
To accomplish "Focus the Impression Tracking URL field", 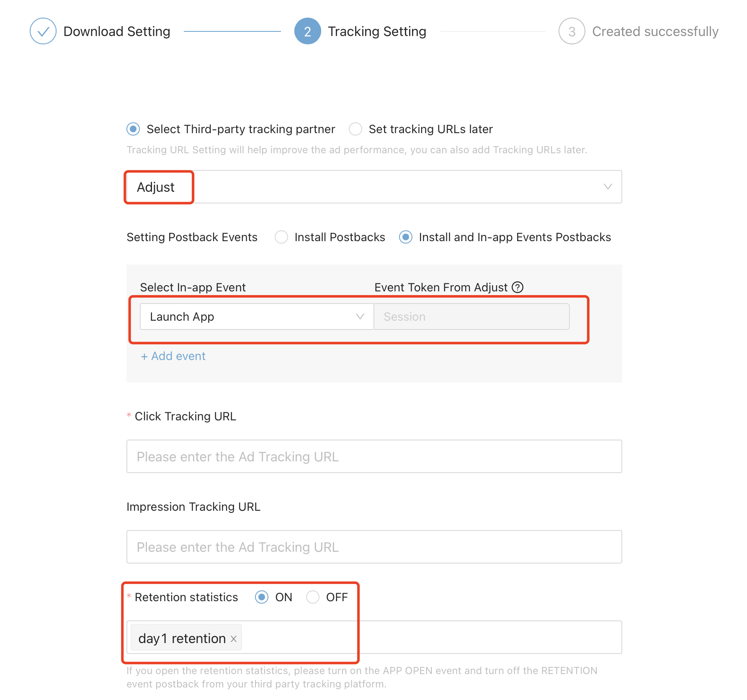I will (374, 547).
